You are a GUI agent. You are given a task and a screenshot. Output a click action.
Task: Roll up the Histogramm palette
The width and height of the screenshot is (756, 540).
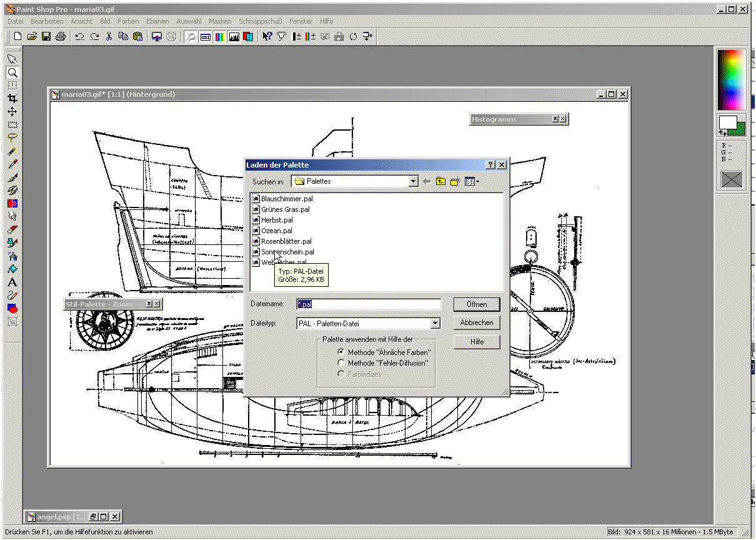555,119
